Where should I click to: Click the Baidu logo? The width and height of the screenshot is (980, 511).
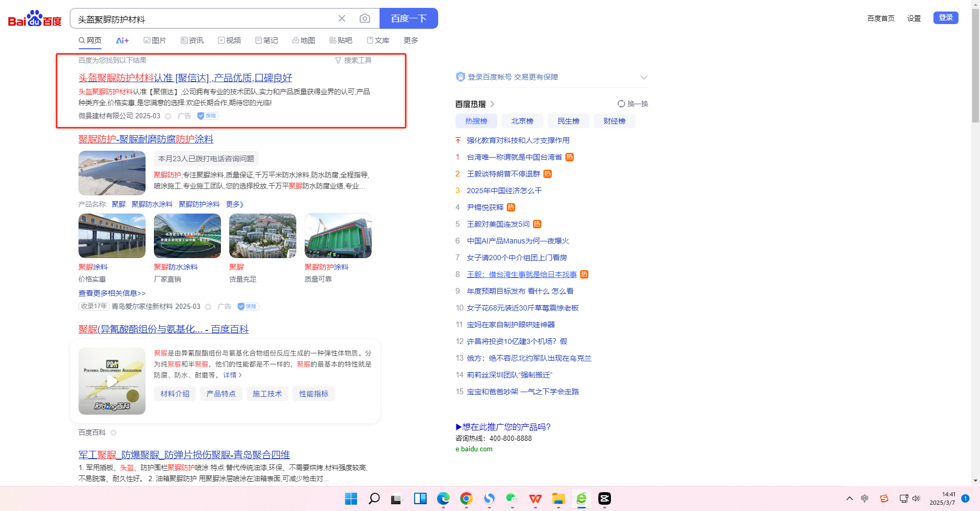[35, 19]
